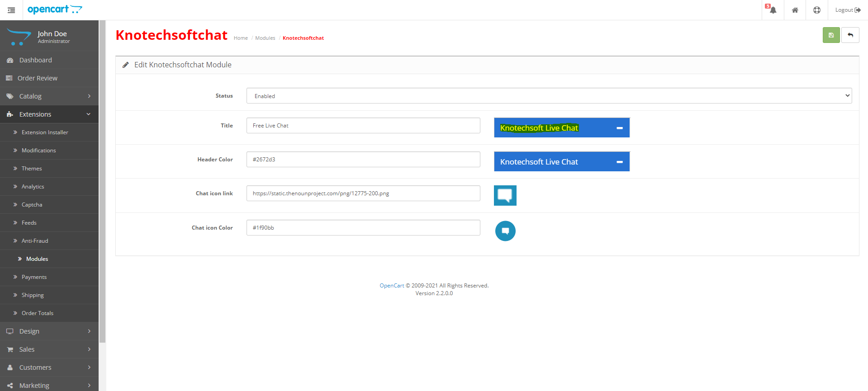Viewport: 868px width, 391px height.
Task: Click the Extensions puzzle icon
Action: [10, 114]
